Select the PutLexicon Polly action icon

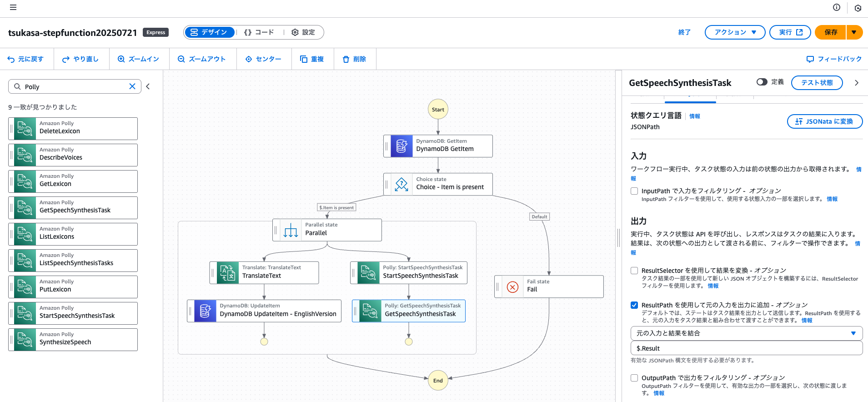tap(25, 287)
